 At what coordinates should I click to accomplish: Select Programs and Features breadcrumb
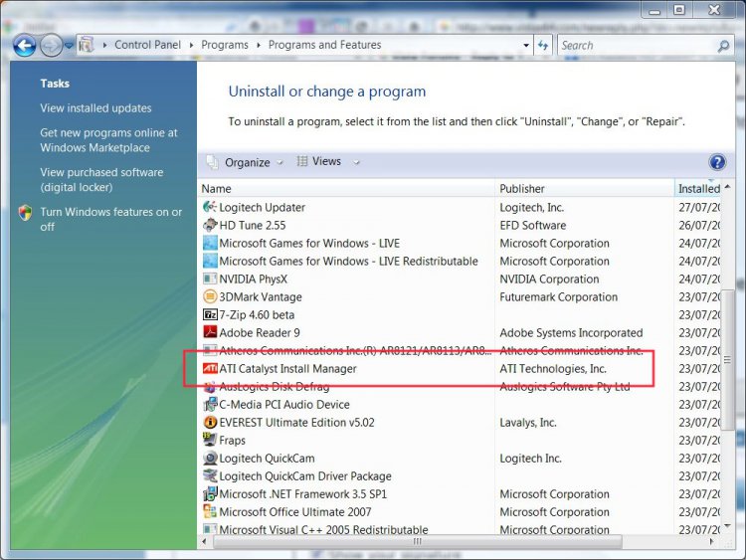324,45
